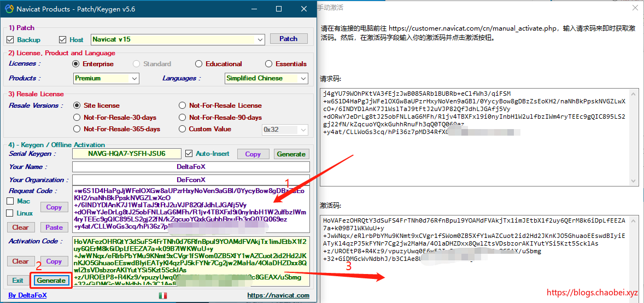
Task: Choose the Site license resale option
Action: pyautogui.click(x=77, y=106)
